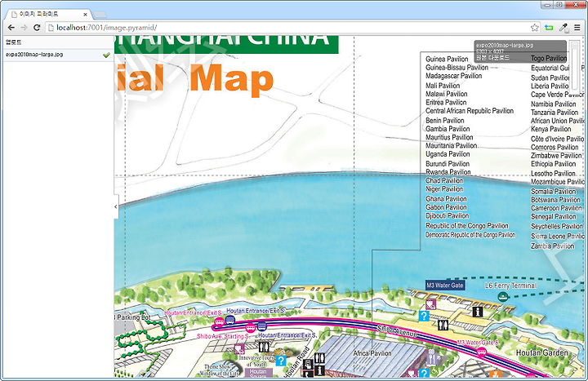Restore down the browser window

coord(559,5)
